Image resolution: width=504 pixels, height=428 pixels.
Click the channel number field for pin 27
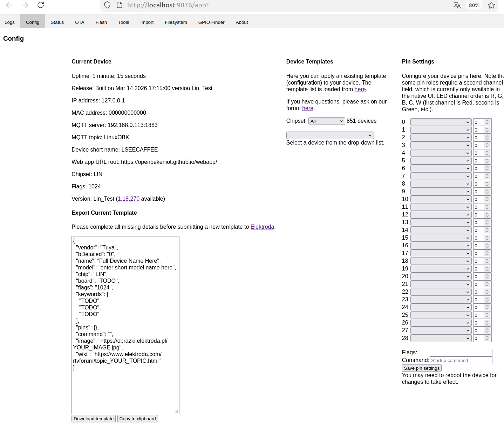482,330
